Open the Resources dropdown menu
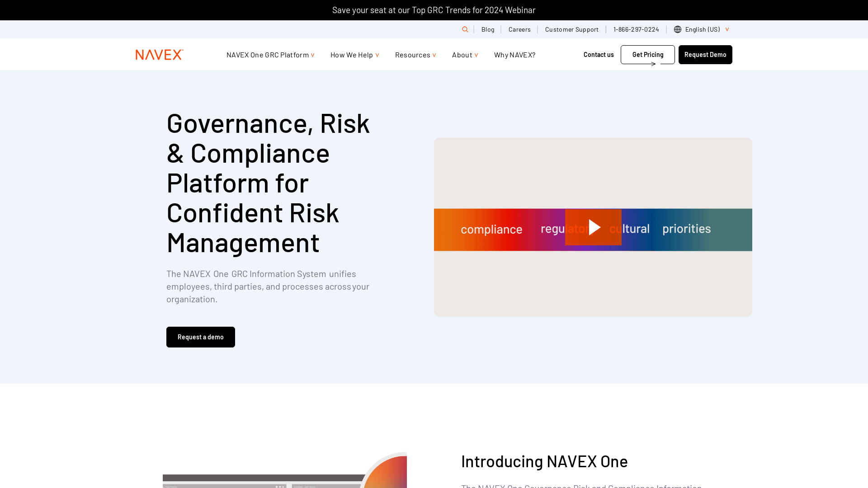 (415, 55)
